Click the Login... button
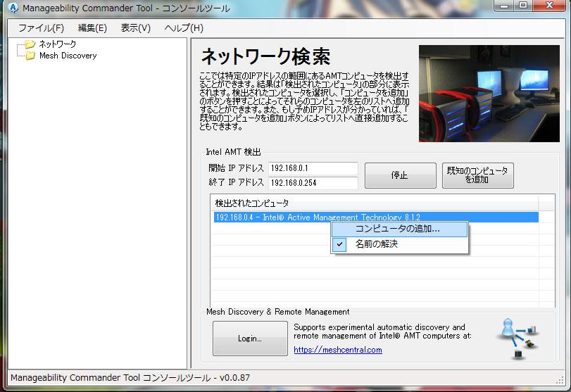Screen dimensions: 571x392 pos(250,339)
